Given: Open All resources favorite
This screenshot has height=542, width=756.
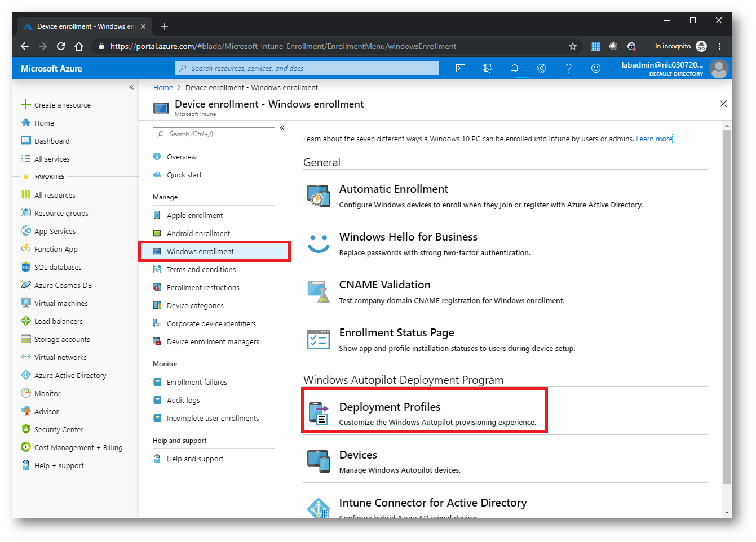Looking at the screenshot, I should point(48,195).
